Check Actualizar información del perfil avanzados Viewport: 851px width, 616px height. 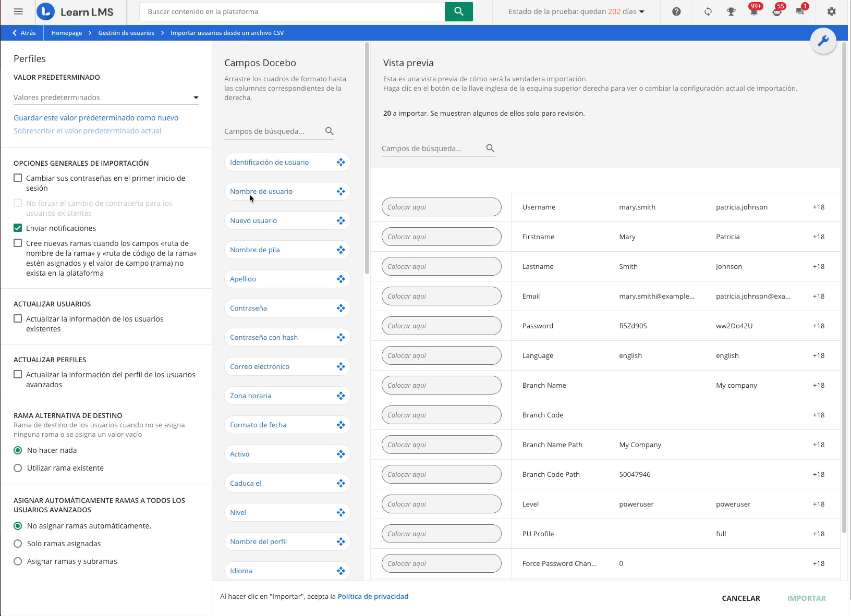tap(18, 374)
